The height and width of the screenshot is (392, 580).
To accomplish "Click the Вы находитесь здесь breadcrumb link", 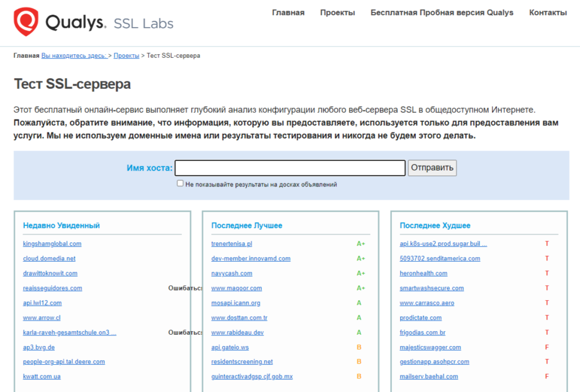I will coord(74,56).
